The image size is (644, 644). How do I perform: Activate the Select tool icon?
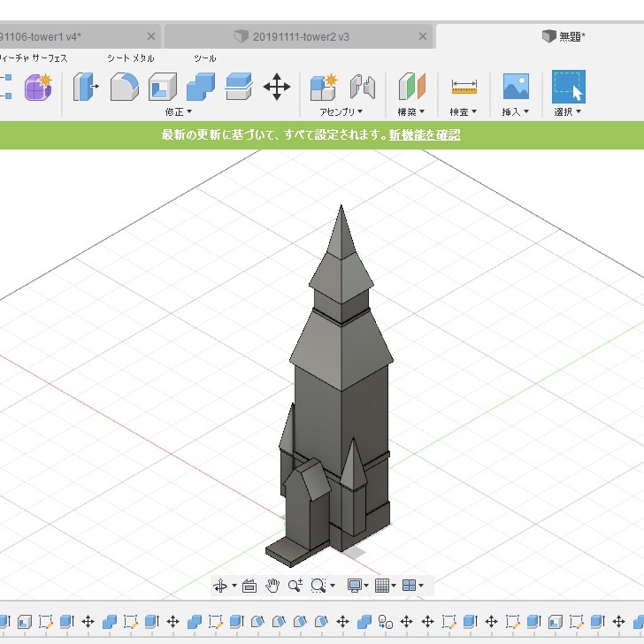point(569,87)
